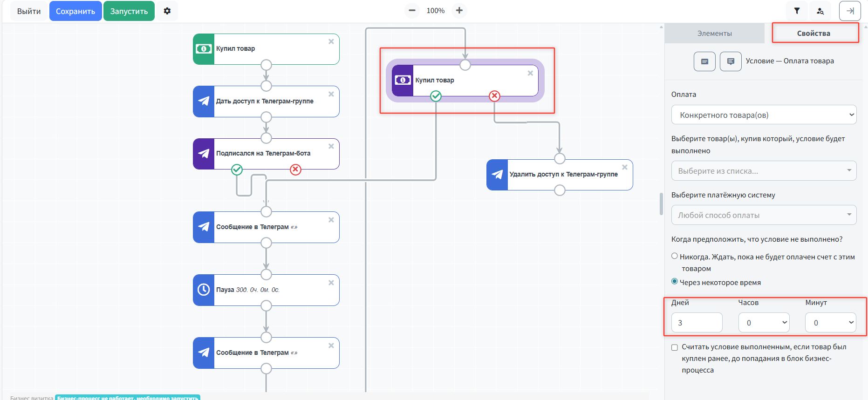Click red cross output of Подписался на Телеграм-бота
This screenshot has width=868, height=400.
[x=295, y=169]
